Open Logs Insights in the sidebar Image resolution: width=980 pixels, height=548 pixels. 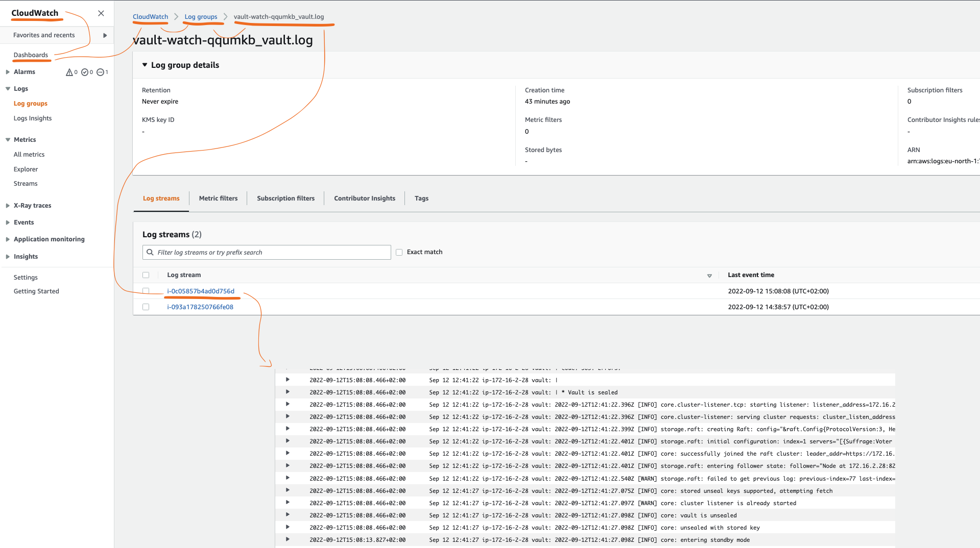33,118
